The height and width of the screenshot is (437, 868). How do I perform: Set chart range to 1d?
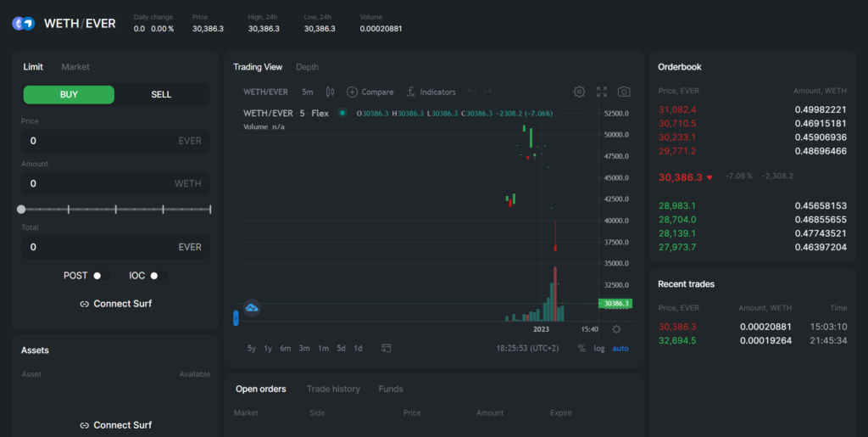click(x=358, y=349)
